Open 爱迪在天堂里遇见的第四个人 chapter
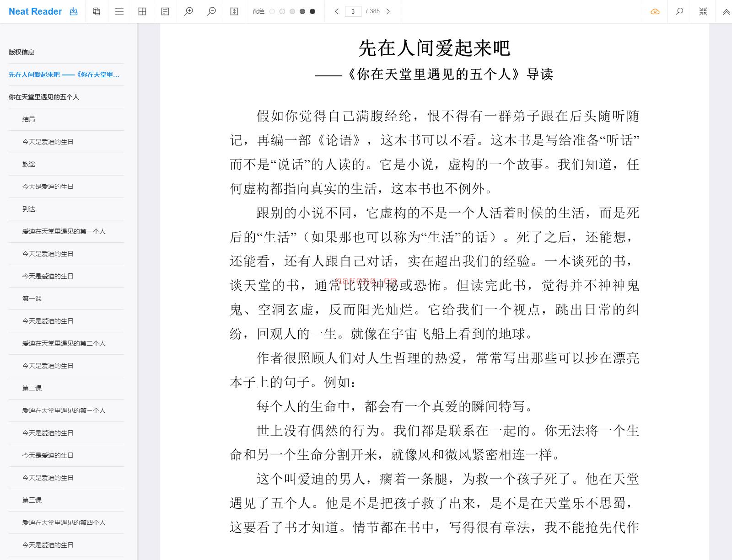The height and width of the screenshot is (560, 732). [64, 523]
